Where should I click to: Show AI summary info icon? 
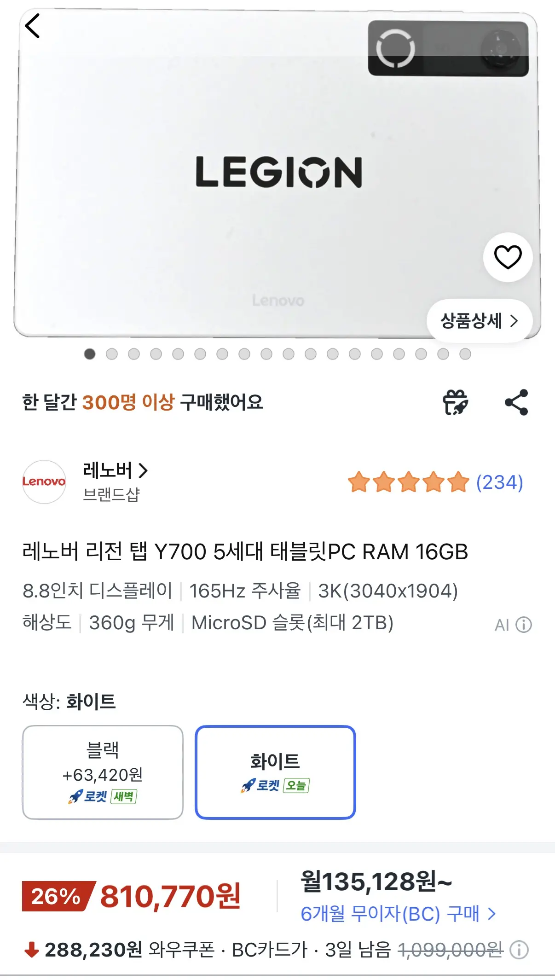point(524,625)
